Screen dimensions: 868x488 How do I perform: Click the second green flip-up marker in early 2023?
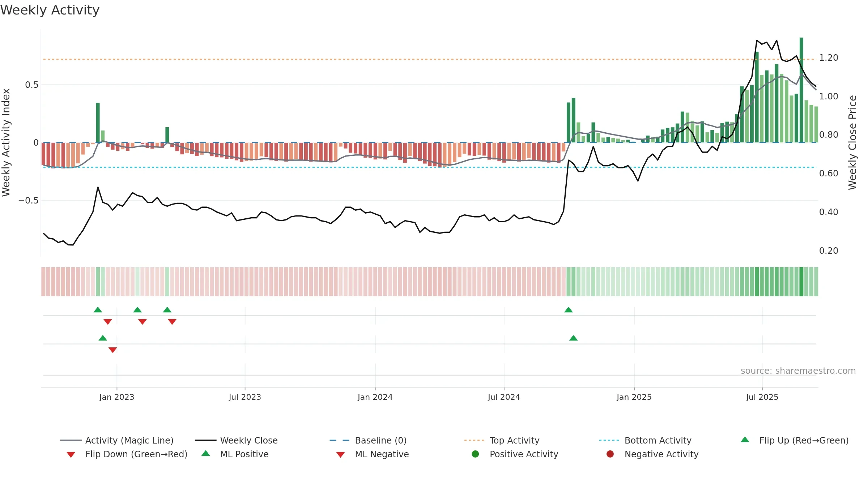137,310
